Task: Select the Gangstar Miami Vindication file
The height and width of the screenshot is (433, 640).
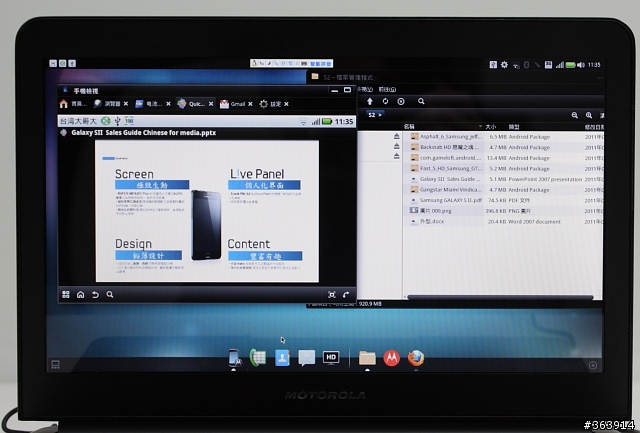Action: point(502,190)
